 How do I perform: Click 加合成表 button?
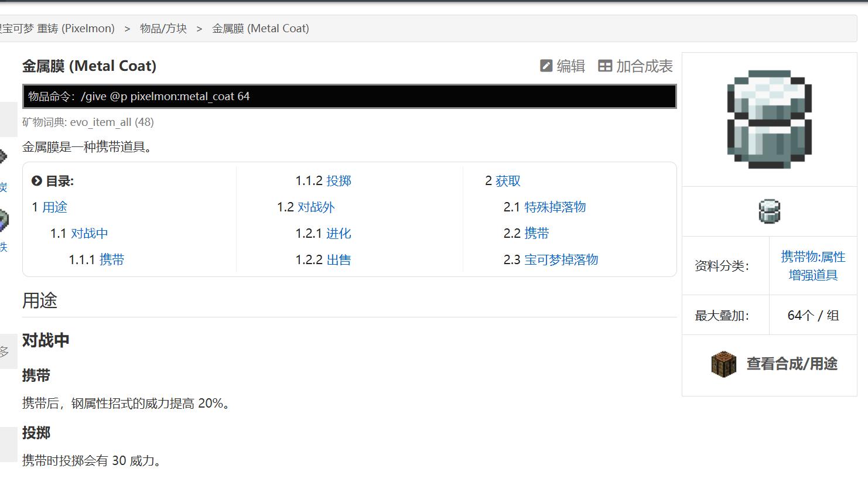[x=635, y=66]
